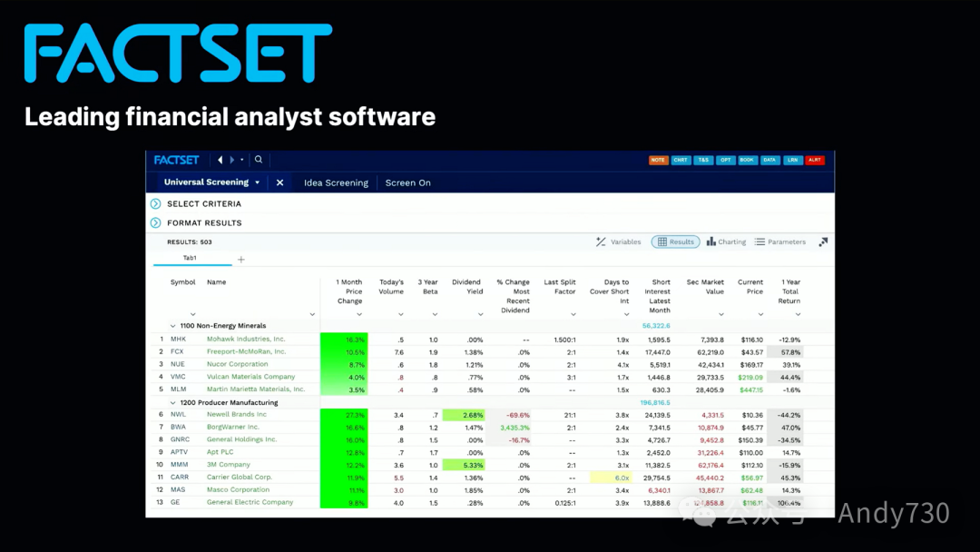Open the 1 Month Price Change column chevron

point(359,314)
